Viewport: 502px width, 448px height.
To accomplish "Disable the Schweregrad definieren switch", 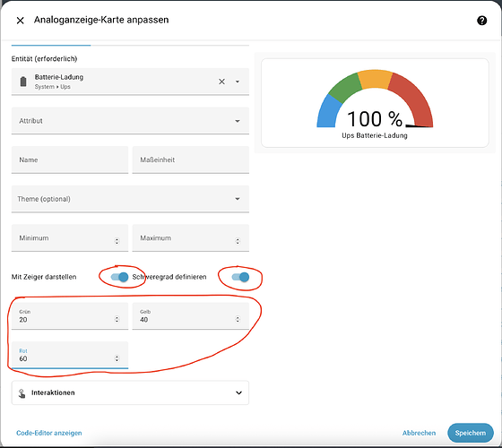I will tap(240, 277).
